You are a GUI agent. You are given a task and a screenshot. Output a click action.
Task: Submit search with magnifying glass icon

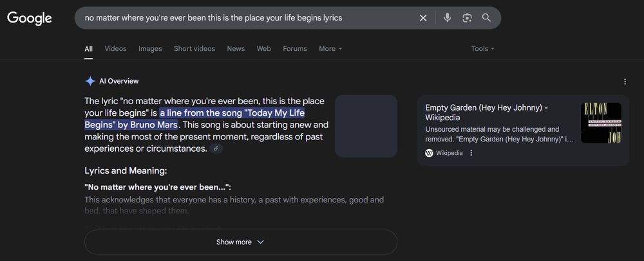(x=486, y=17)
